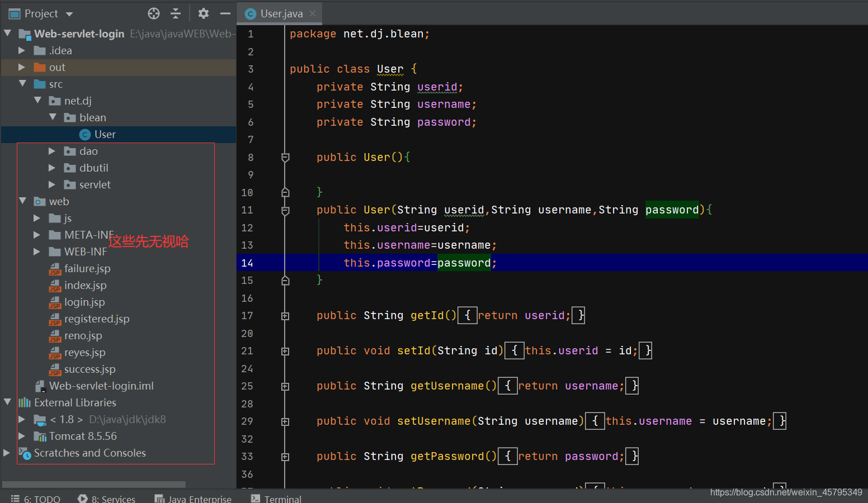Collapse the src folder
868x503 pixels.
(x=22, y=84)
